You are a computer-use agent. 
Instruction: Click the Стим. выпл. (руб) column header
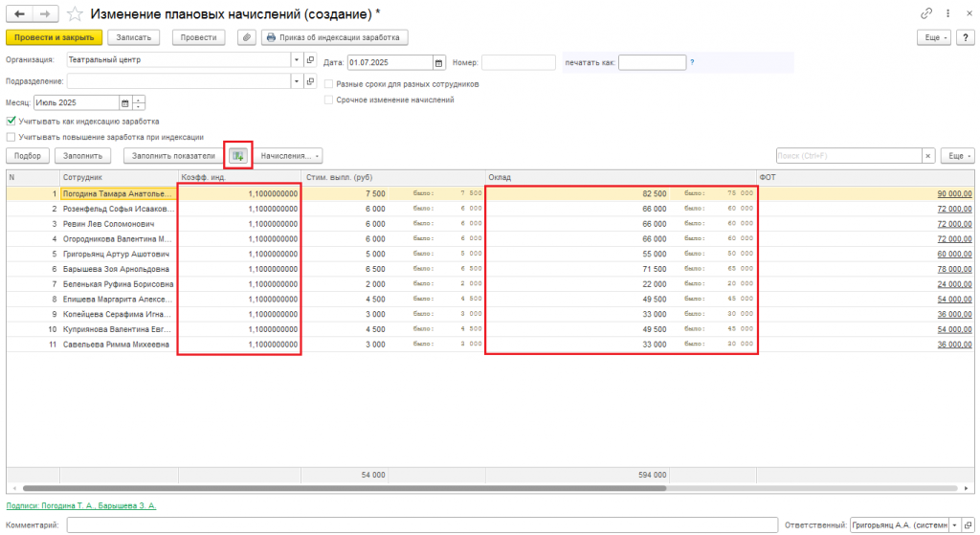point(393,177)
